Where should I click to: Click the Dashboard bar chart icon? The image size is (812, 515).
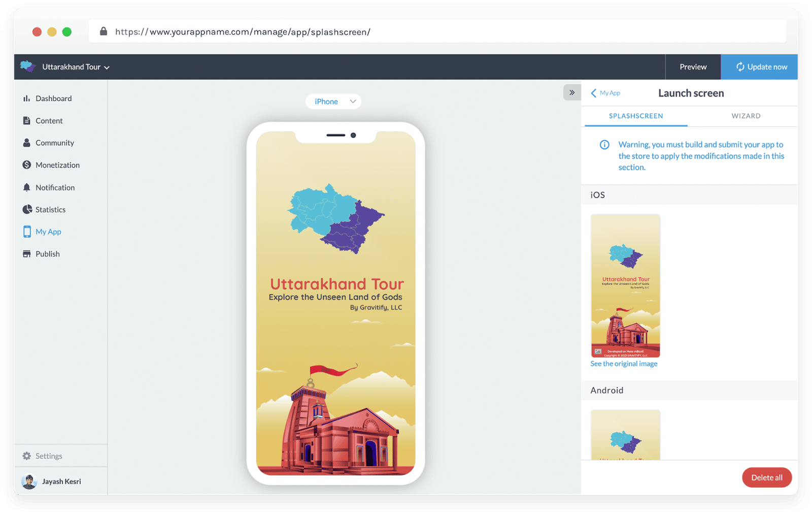tap(26, 99)
